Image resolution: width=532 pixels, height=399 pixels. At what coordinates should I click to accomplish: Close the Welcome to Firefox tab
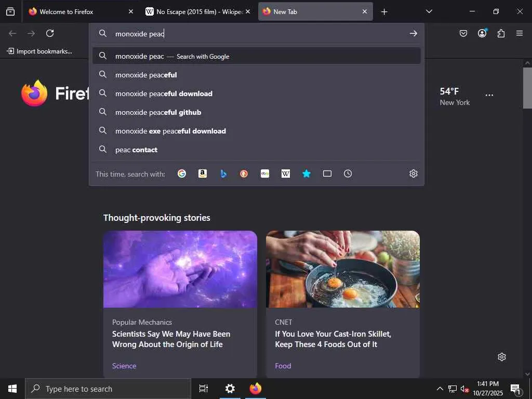pyautogui.click(x=131, y=11)
